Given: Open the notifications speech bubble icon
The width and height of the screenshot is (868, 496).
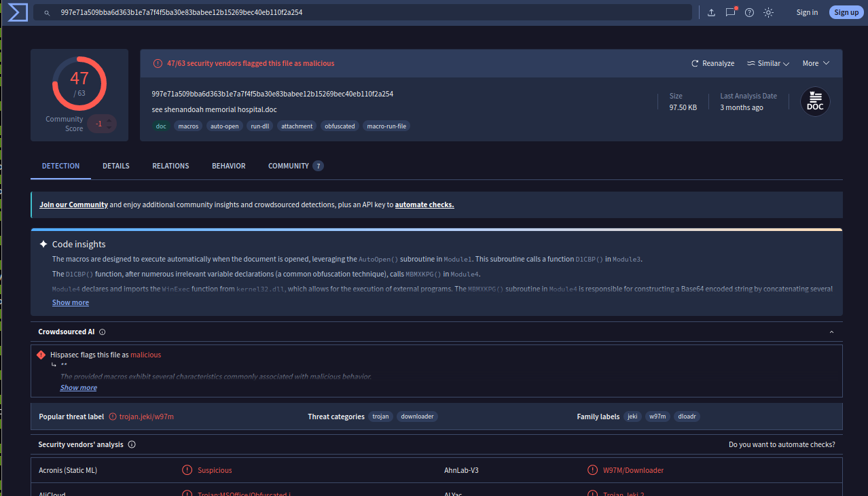Looking at the screenshot, I should coord(731,12).
